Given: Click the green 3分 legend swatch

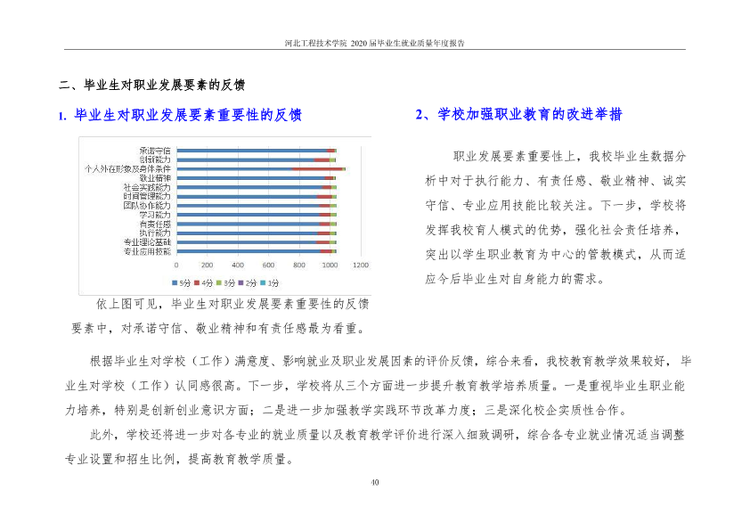Looking at the screenshot, I should pos(219,283).
